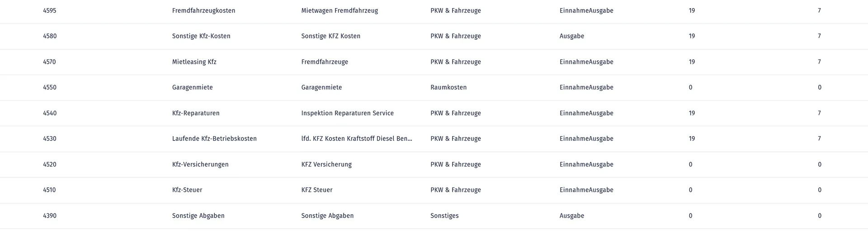The width and height of the screenshot is (868, 232).
Task: Open the Kfz-Reparaturen account
Action: point(196,113)
